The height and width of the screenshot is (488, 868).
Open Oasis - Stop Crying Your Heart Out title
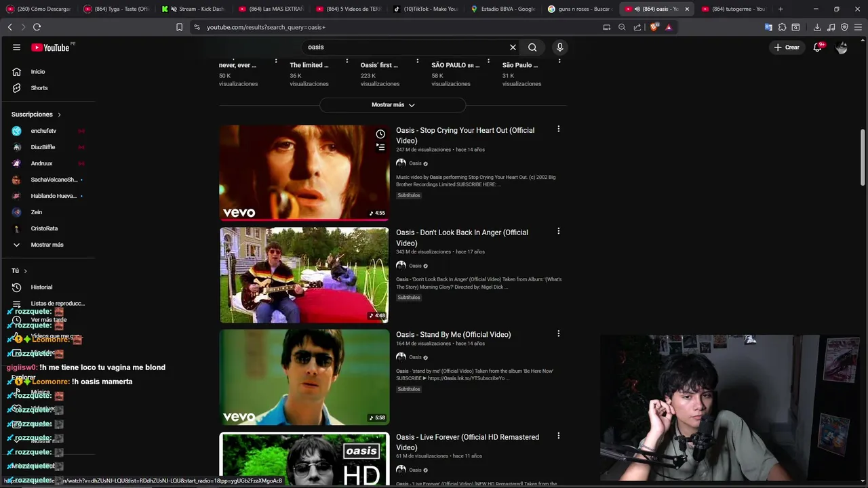465,136
